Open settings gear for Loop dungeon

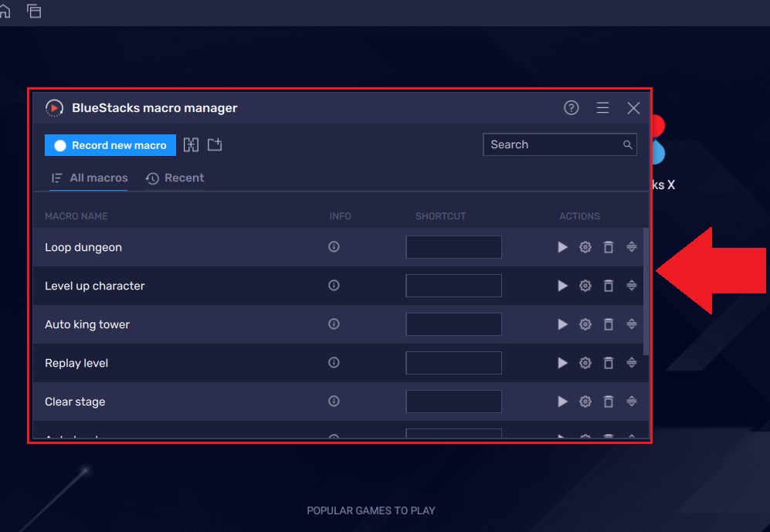[x=585, y=247]
